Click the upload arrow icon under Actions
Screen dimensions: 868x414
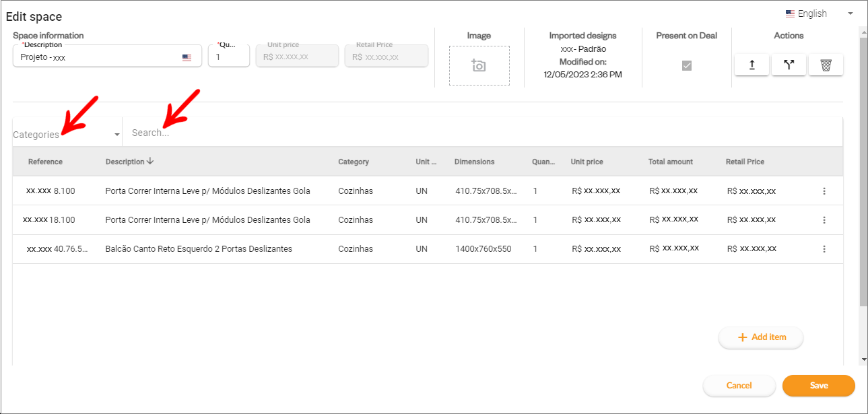click(752, 65)
